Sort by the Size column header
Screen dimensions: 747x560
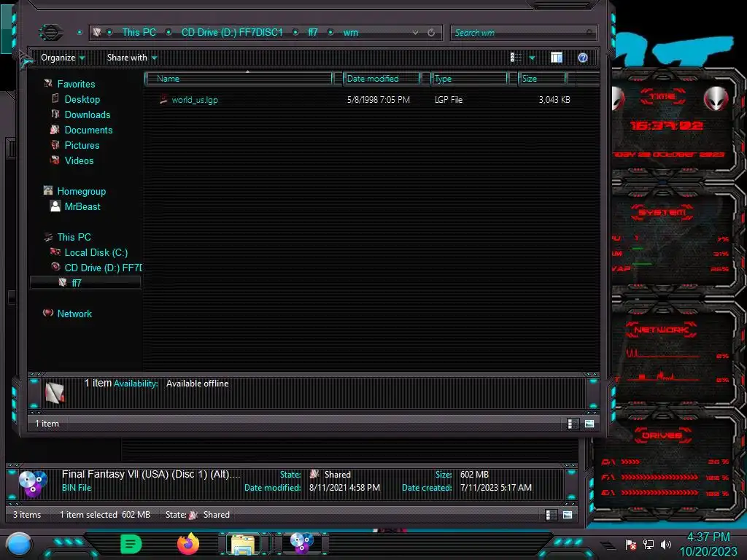tap(542, 79)
